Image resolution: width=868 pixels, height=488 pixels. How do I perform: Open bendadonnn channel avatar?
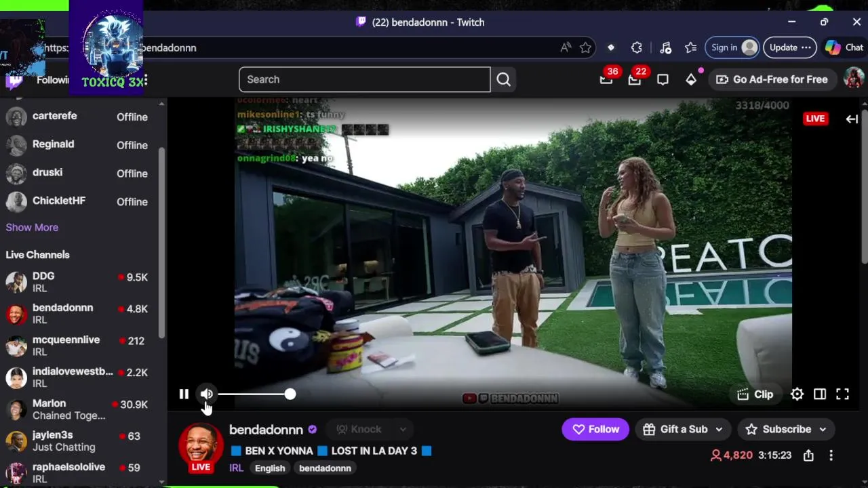[201, 446]
